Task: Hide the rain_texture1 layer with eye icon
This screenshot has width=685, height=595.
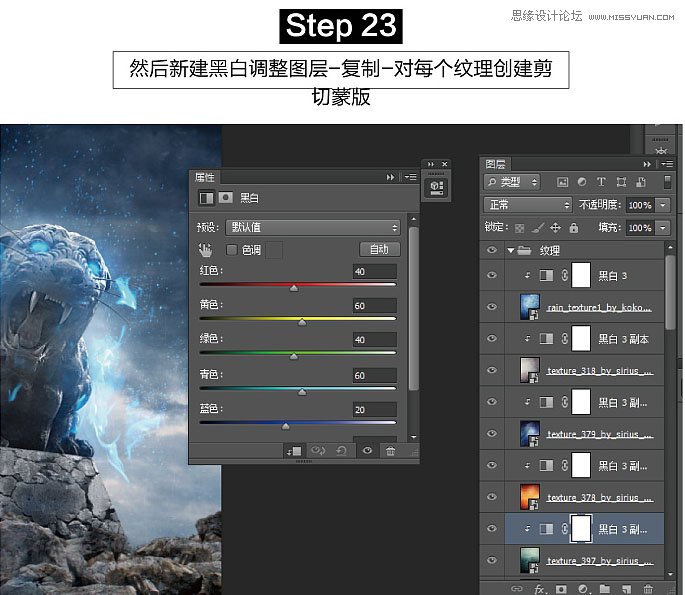Action: (491, 306)
